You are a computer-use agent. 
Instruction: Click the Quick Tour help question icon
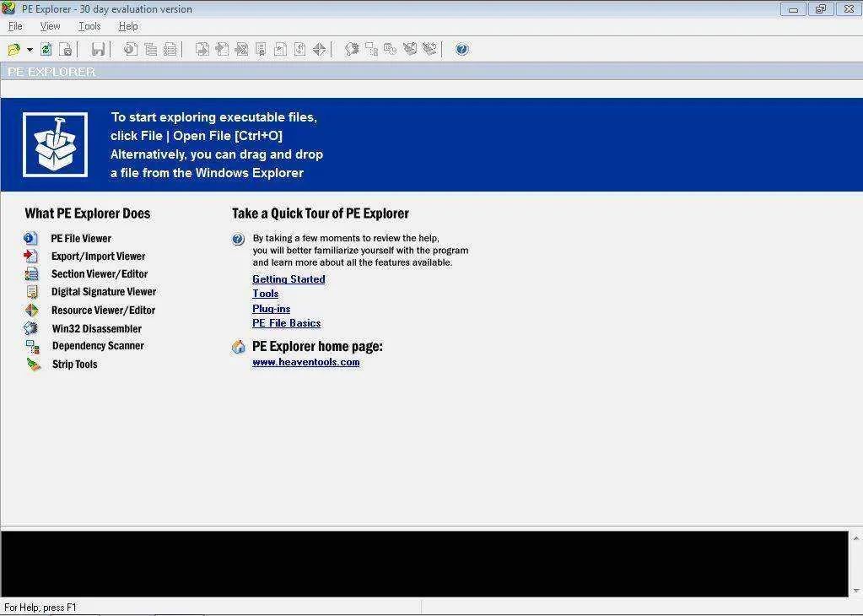pos(238,240)
